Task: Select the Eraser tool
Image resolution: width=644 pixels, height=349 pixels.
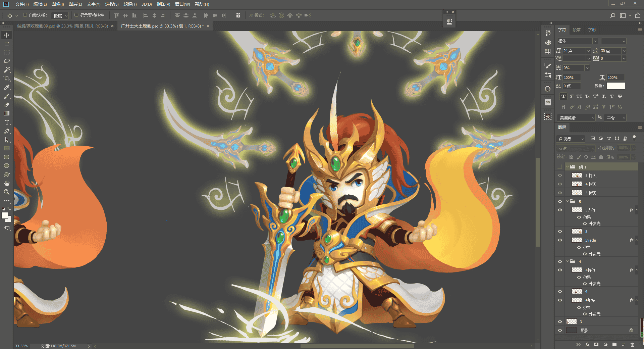Action: [x=7, y=105]
